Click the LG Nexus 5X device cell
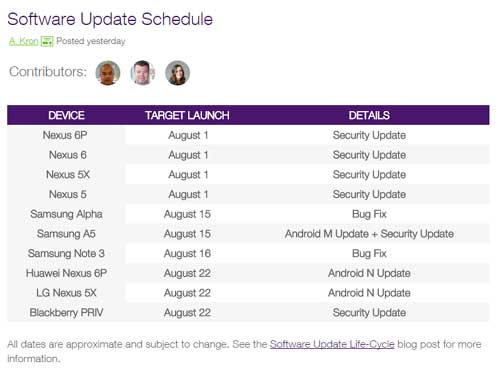500x368 pixels. pyautogui.click(x=66, y=293)
